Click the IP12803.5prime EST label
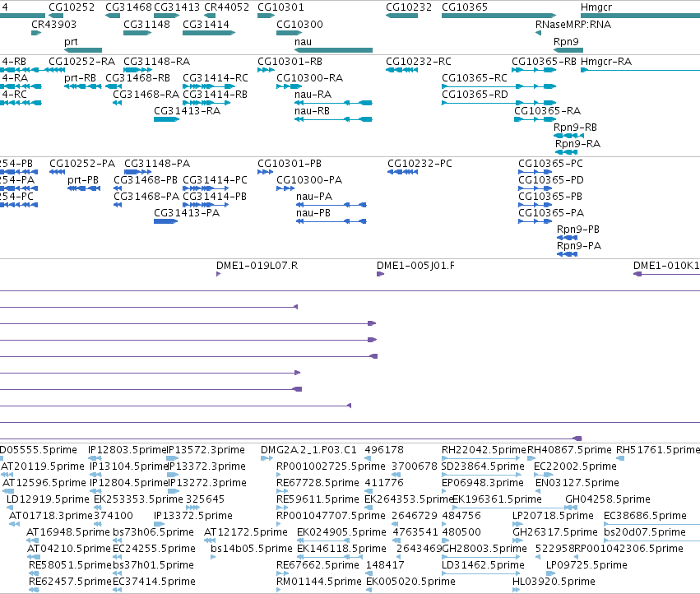Screen dimensions: 700x594 pos(127,450)
